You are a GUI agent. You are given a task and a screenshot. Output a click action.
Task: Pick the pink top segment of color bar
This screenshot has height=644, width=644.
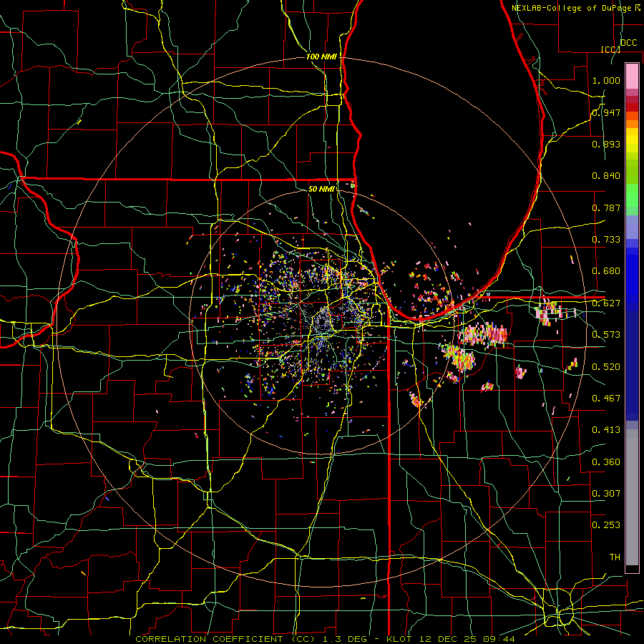(x=632, y=76)
